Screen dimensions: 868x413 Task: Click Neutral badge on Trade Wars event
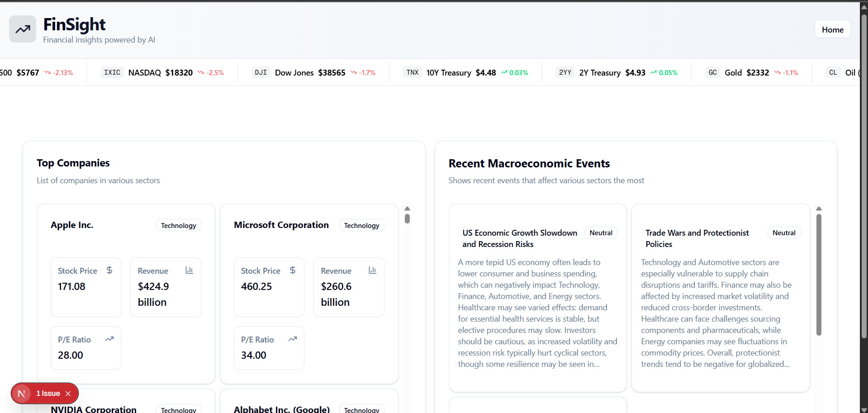click(x=784, y=233)
